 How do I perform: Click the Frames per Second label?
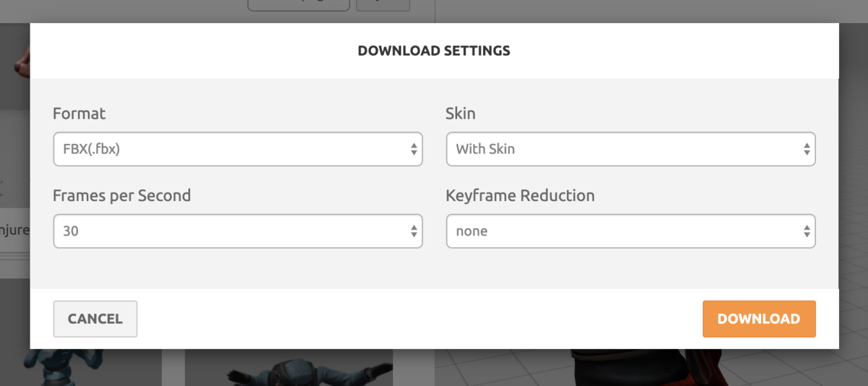(x=122, y=195)
